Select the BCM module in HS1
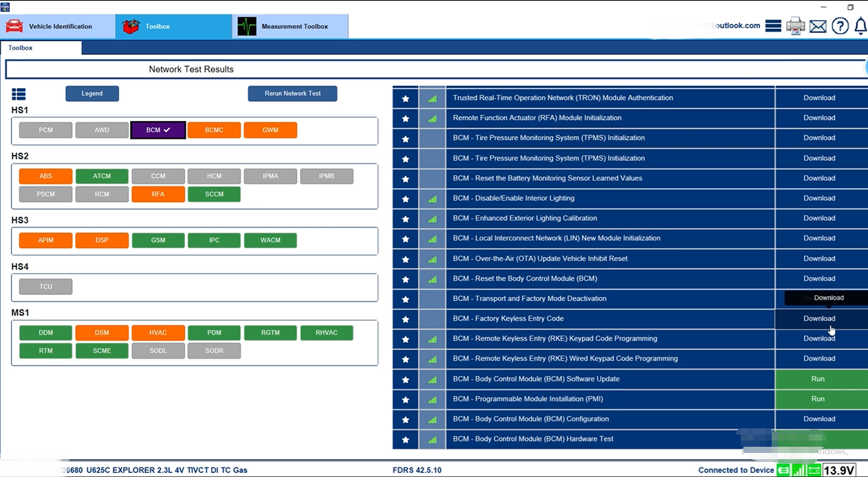Viewport: 868px width, 477px height. pyautogui.click(x=158, y=130)
